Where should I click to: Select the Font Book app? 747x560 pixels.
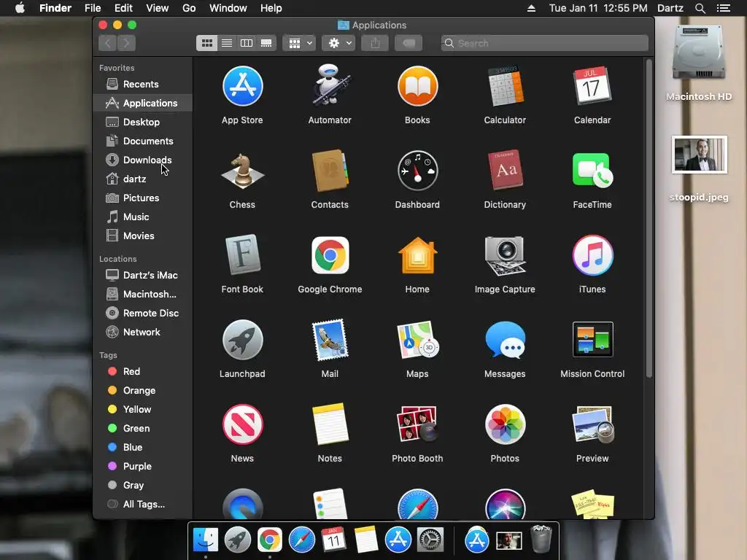pyautogui.click(x=242, y=254)
